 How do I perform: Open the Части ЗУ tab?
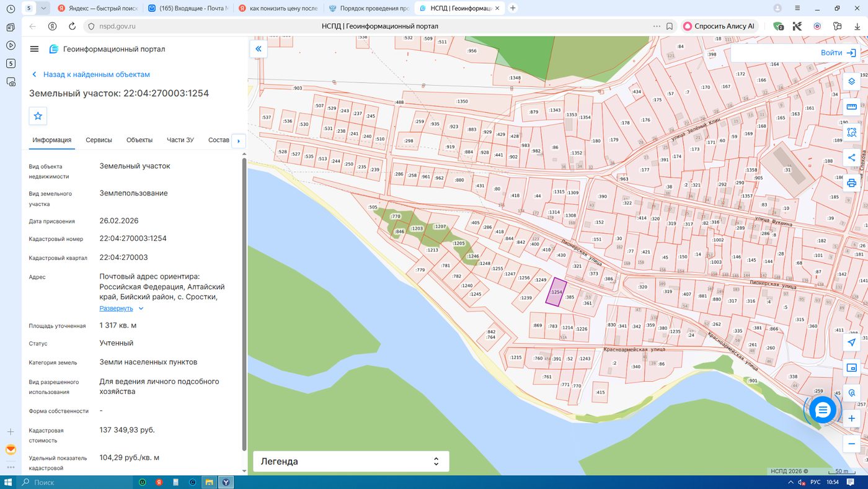click(180, 140)
